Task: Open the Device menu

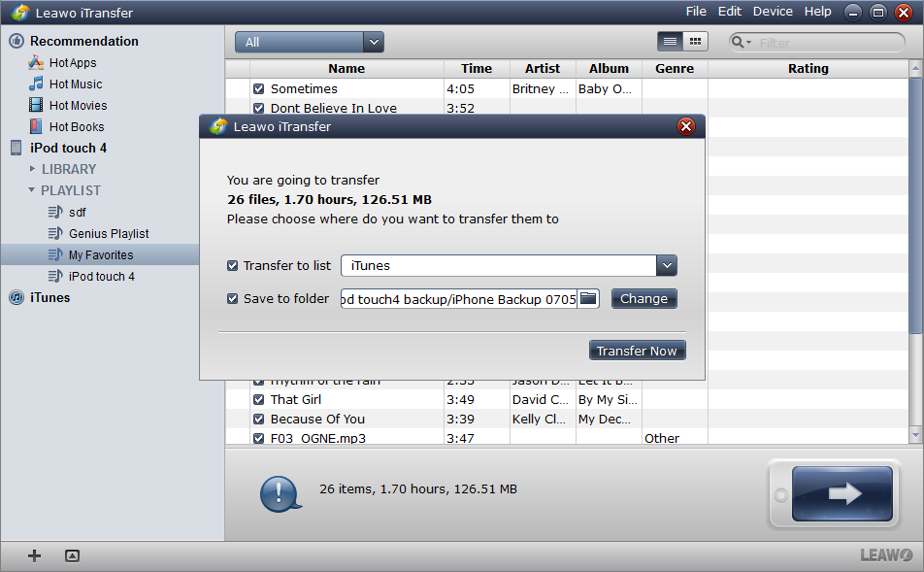Action: pyautogui.click(x=773, y=12)
